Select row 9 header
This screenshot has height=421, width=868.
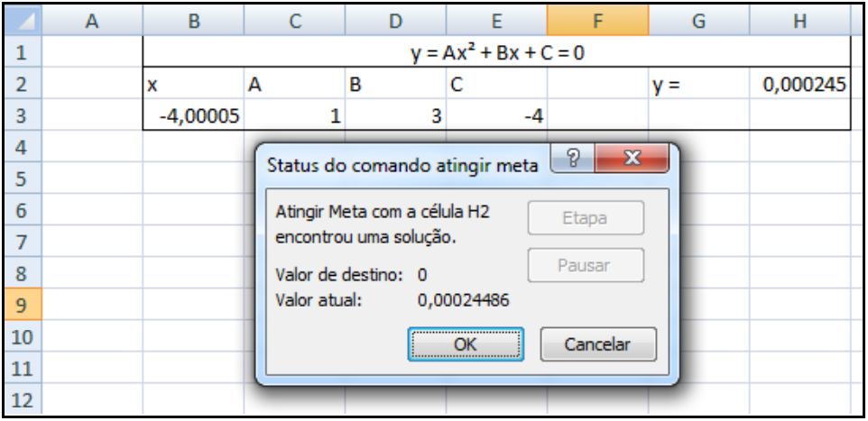20,307
